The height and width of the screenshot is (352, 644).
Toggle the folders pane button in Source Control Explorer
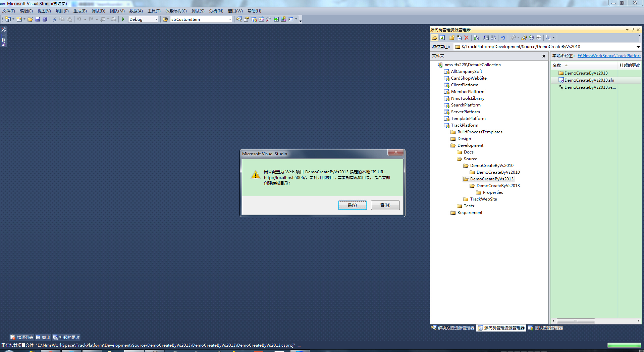[x=435, y=38]
